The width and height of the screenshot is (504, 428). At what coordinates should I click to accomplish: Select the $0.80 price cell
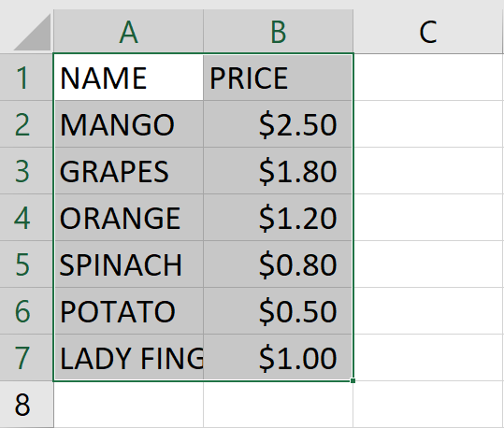pos(279,264)
